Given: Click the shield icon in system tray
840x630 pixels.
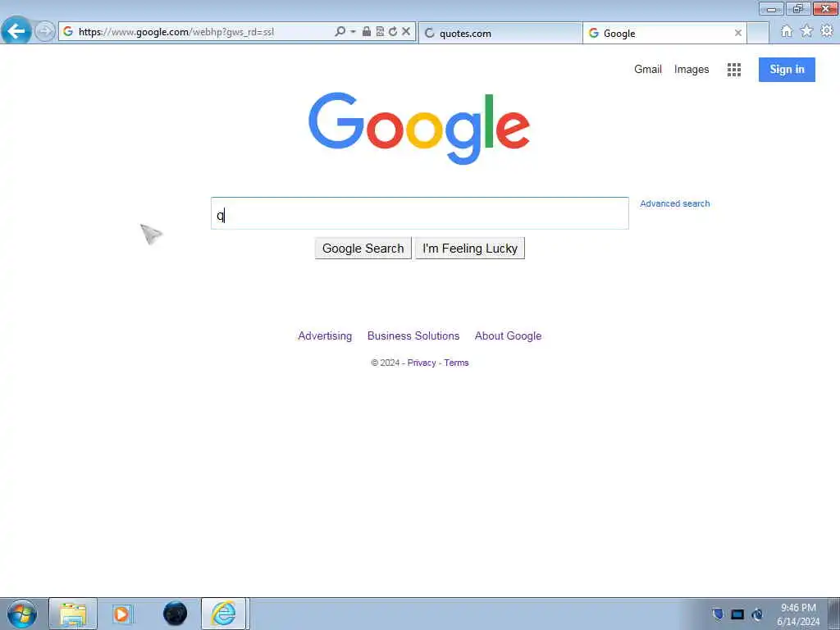Looking at the screenshot, I should [x=718, y=614].
